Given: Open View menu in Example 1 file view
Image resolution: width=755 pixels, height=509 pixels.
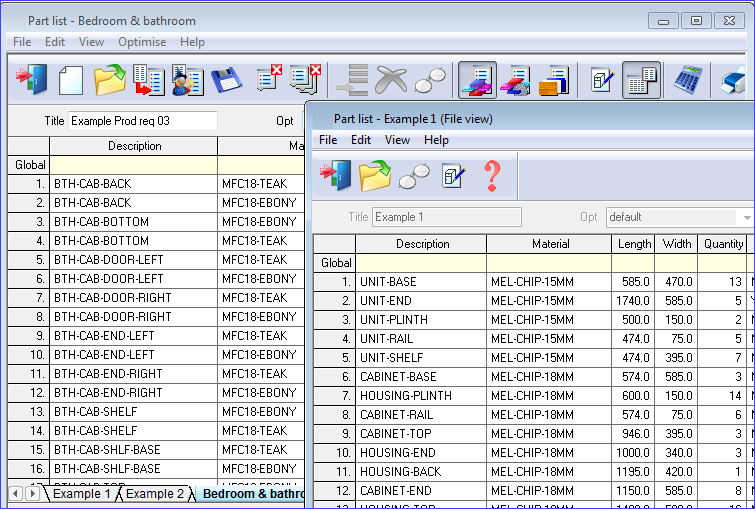Looking at the screenshot, I should (397, 140).
